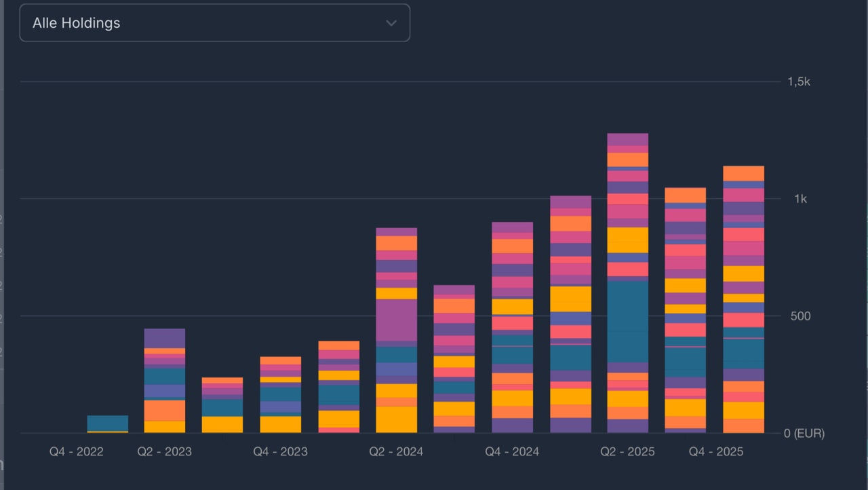
Task: Click the Q2 - 2024 x-axis label
Action: 396,452
